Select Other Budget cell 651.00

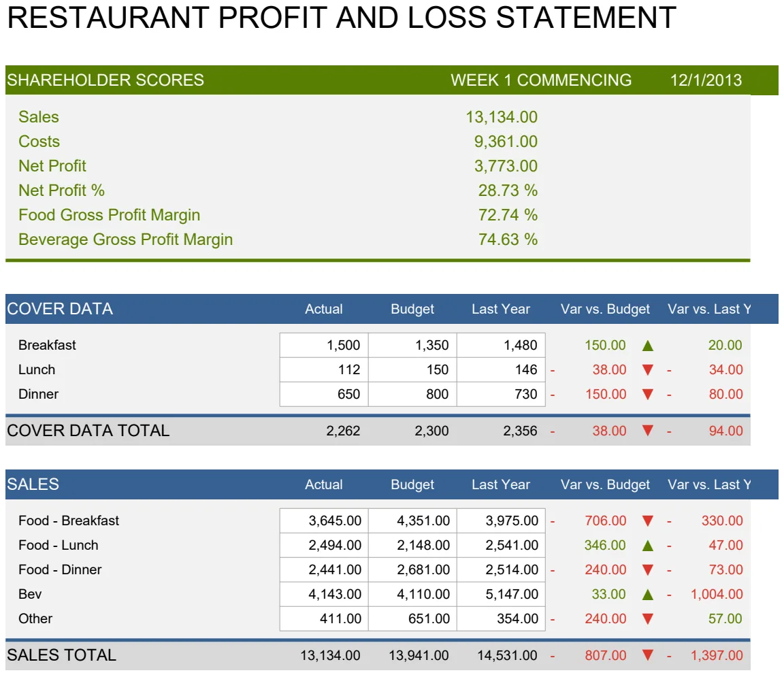pos(412,618)
